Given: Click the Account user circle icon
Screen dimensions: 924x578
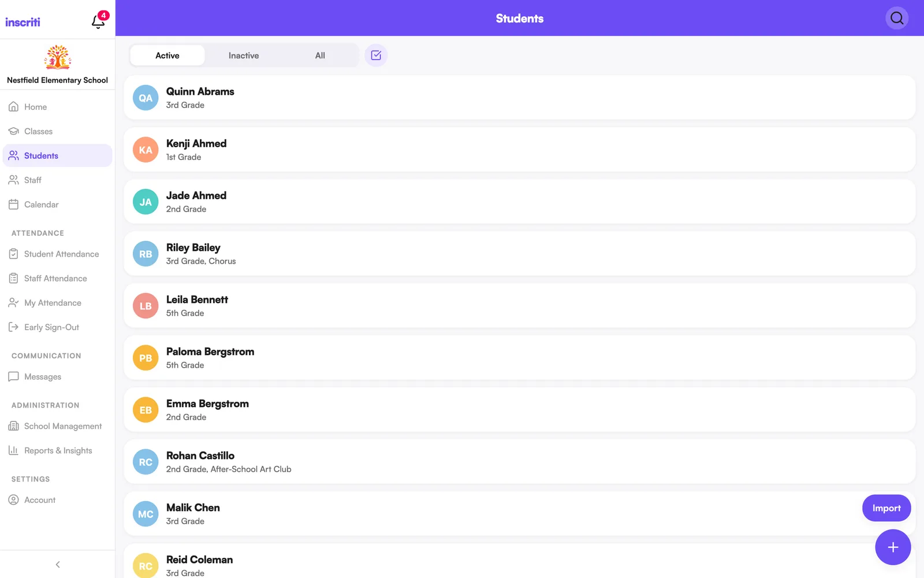Looking at the screenshot, I should pos(14,500).
